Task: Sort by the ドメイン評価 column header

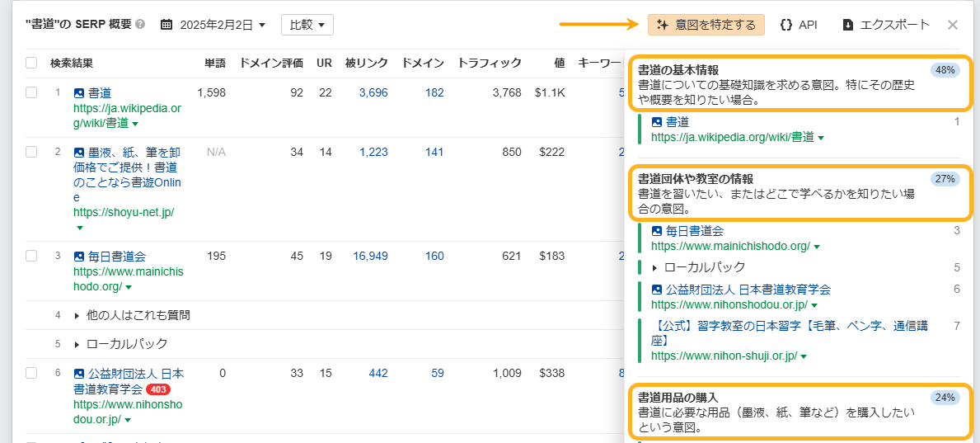Action: pos(271,63)
